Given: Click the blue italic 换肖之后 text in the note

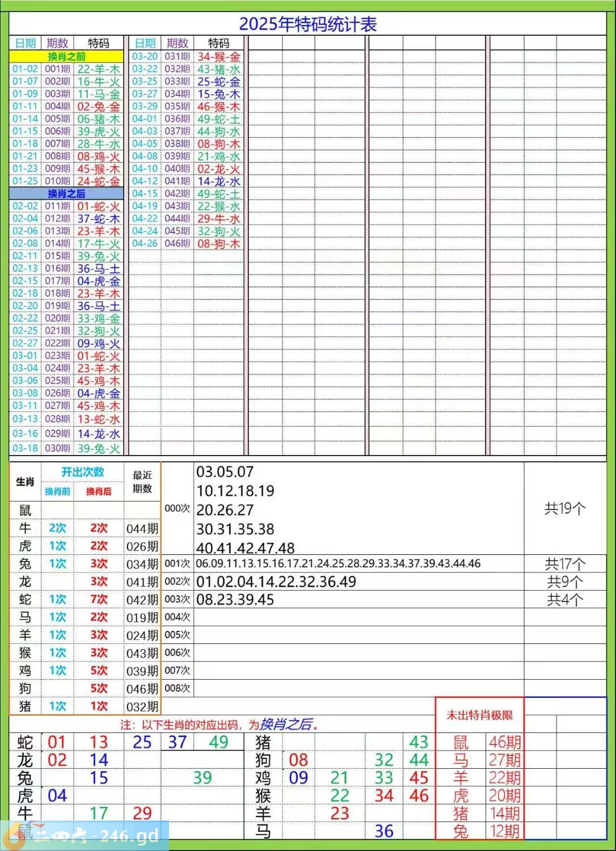Looking at the screenshot, I should pos(286,724).
